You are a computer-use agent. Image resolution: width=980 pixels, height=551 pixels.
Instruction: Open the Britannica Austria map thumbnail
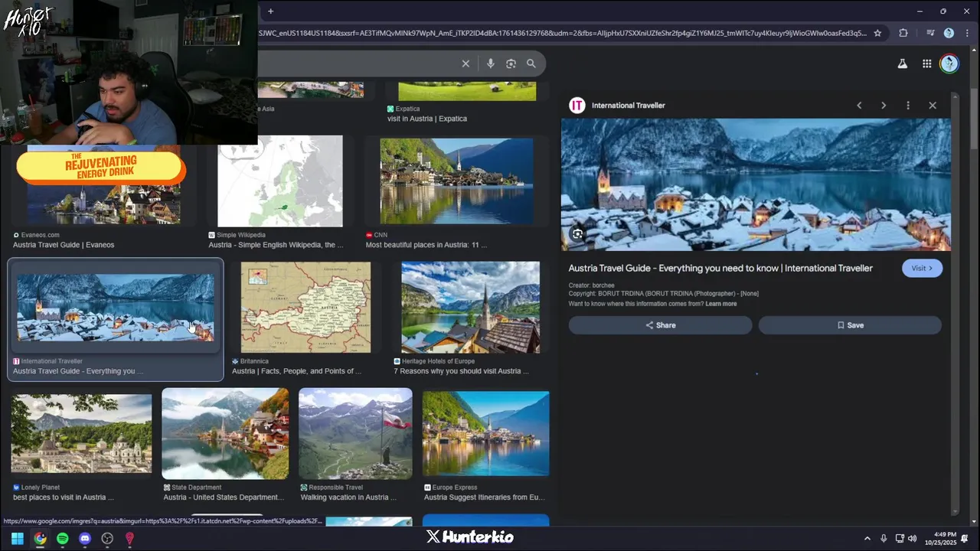305,308
